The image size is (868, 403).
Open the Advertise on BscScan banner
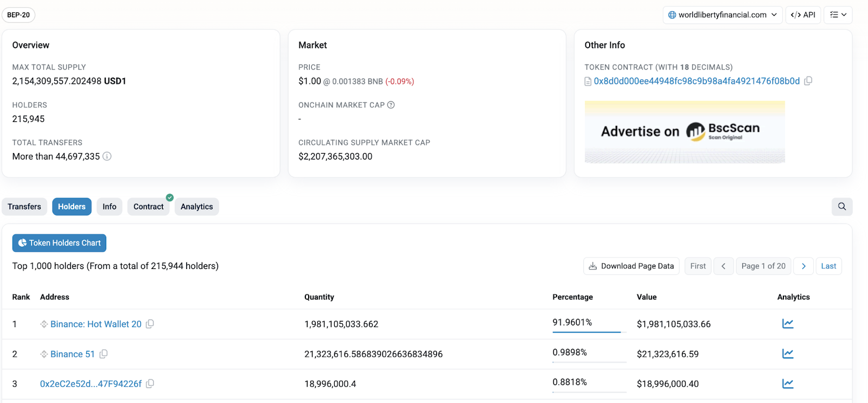pos(685,132)
